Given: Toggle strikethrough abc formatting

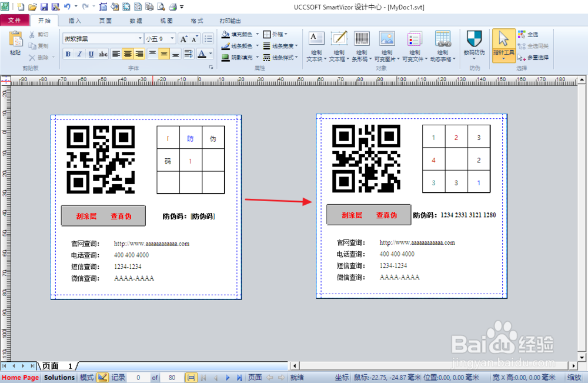Looking at the screenshot, I should [x=103, y=54].
